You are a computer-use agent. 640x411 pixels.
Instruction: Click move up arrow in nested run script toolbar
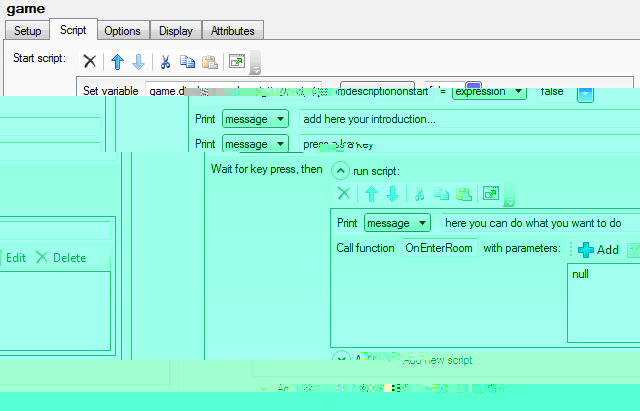371,194
